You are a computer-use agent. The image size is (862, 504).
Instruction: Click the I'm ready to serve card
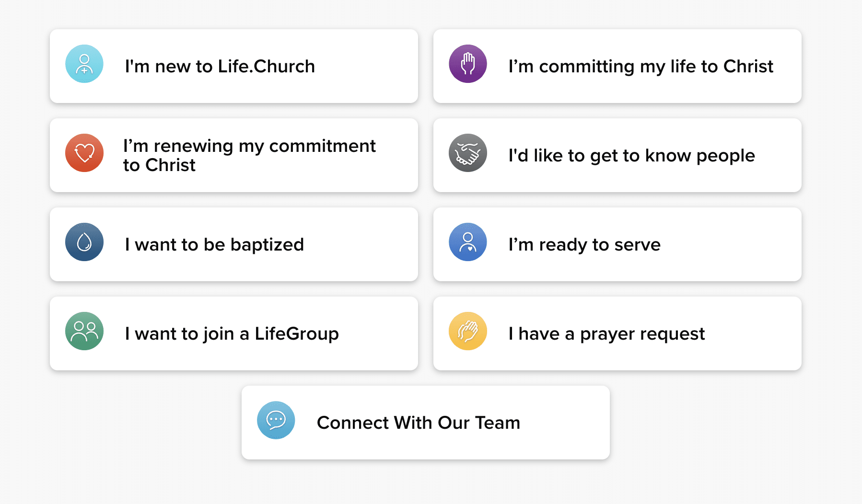point(617,244)
